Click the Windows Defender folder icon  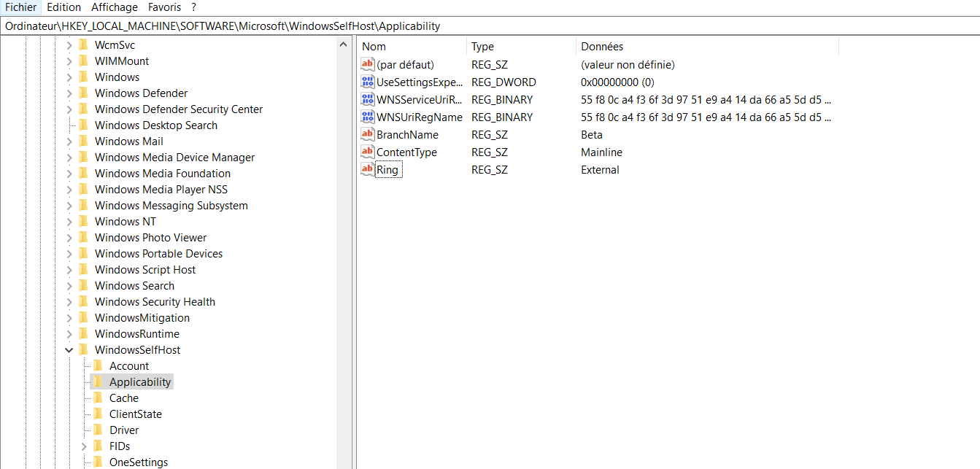[82, 93]
